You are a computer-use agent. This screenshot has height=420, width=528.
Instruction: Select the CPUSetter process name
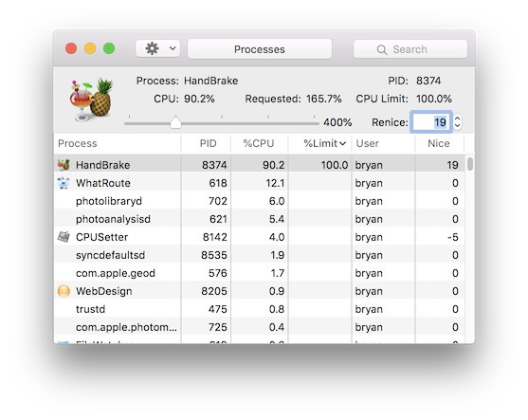coord(102,237)
